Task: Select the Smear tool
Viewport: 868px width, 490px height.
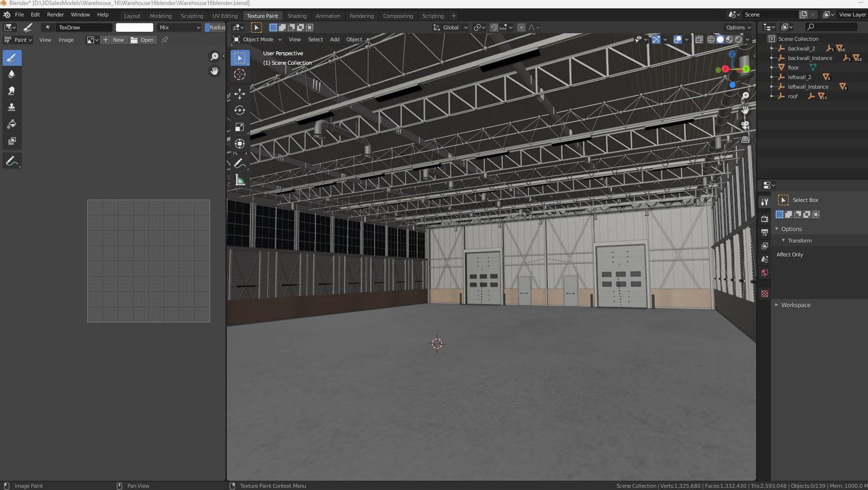Action: (12, 91)
